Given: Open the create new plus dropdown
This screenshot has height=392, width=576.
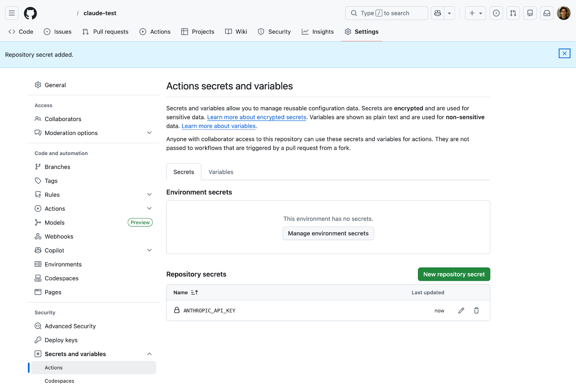Looking at the screenshot, I should [x=475, y=13].
